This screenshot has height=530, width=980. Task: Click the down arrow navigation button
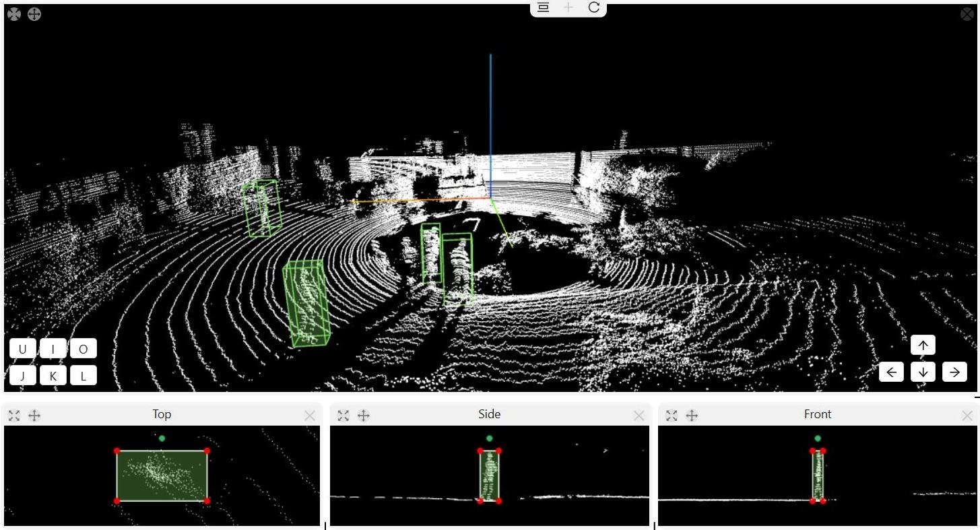pyautogui.click(x=923, y=372)
